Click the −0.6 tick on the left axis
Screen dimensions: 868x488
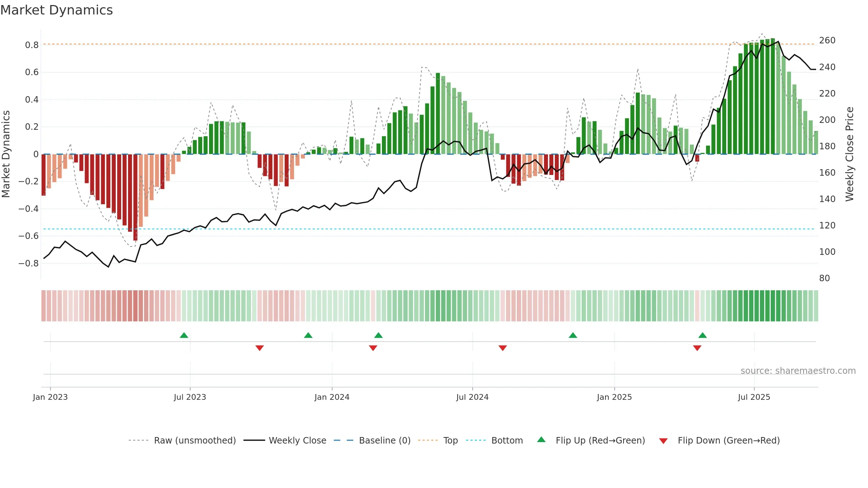29,236
